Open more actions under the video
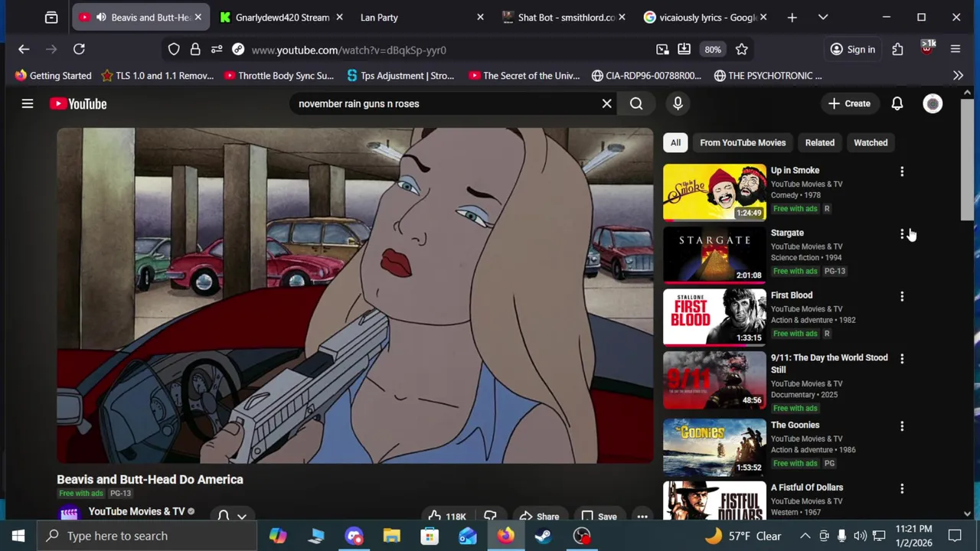The image size is (980, 551). point(642,517)
